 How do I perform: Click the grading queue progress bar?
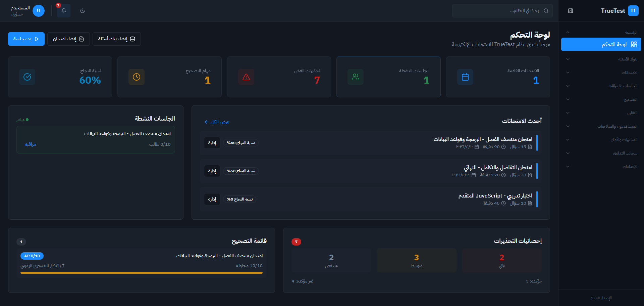(141, 273)
